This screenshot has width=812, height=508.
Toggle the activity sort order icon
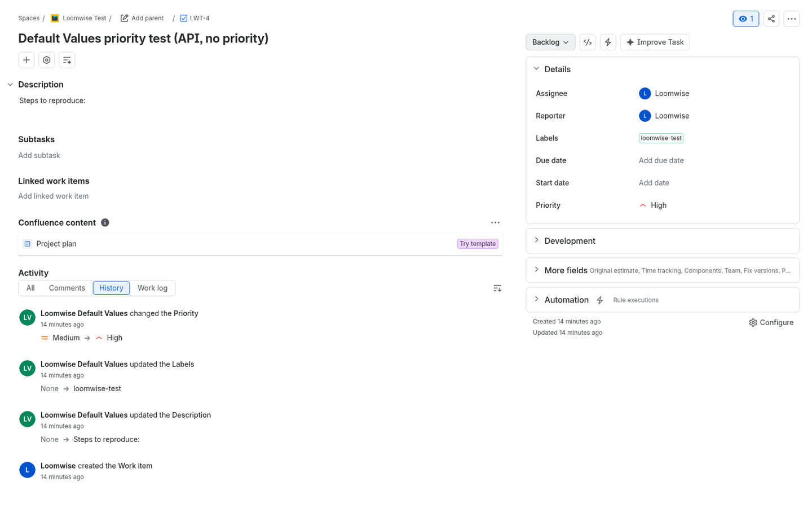point(497,288)
